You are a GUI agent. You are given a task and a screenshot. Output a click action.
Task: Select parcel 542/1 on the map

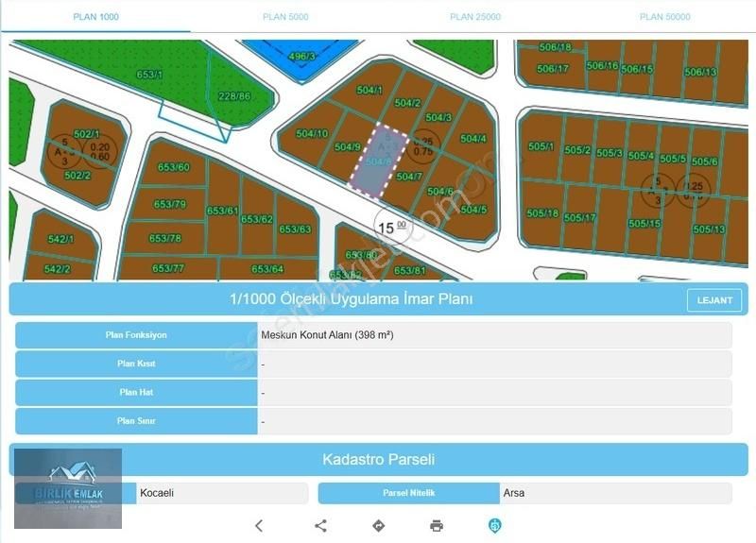pyautogui.click(x=60, y=239)
